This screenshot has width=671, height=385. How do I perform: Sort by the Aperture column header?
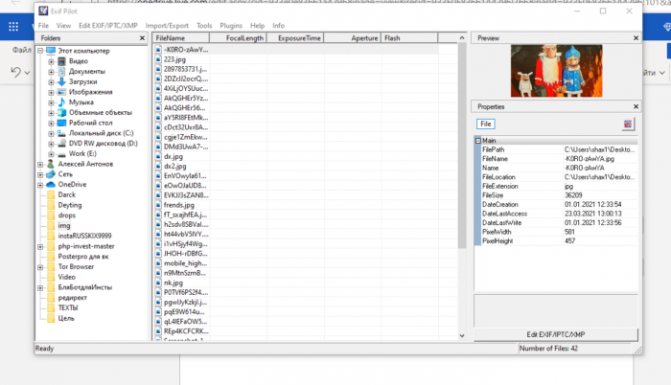click(352, 38)
